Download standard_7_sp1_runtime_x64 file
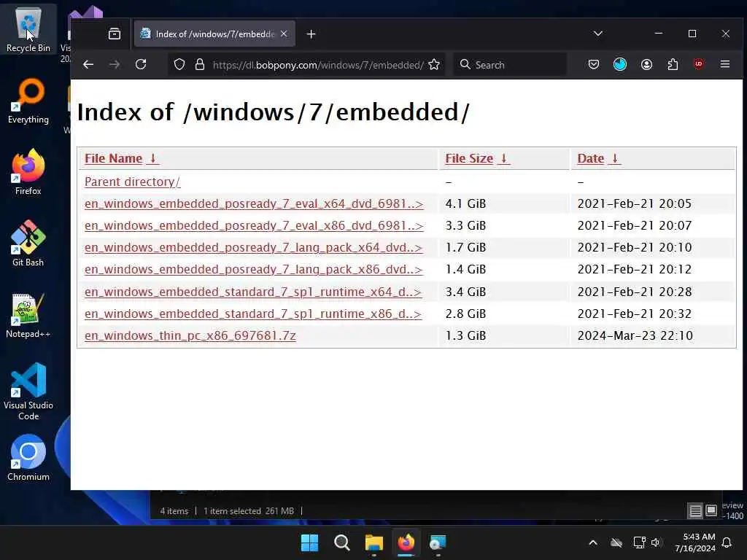 [253, 292]
